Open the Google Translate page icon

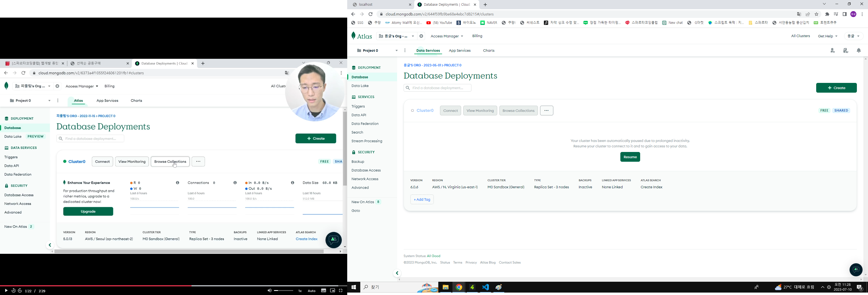(799, 14)
